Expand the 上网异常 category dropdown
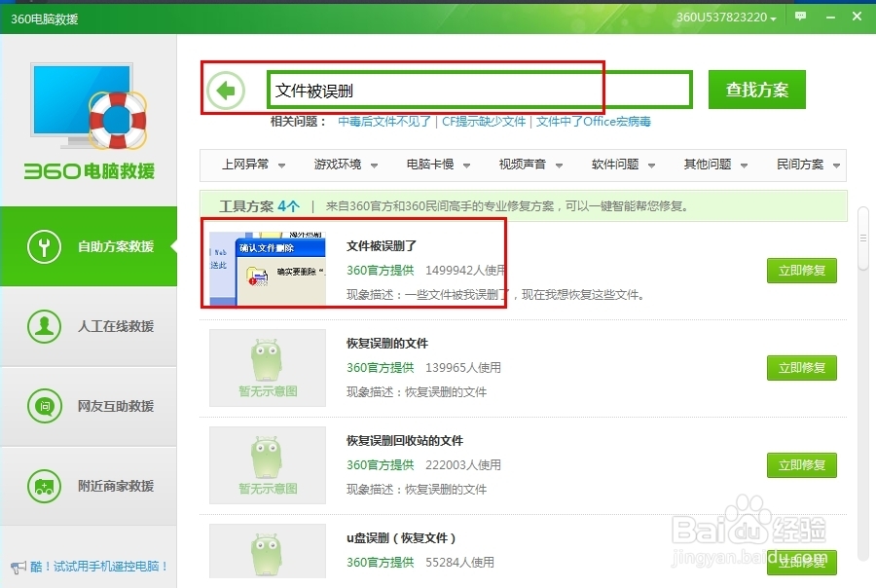Image resolution: width=876 pixels, height=588 pixels. 254,165
